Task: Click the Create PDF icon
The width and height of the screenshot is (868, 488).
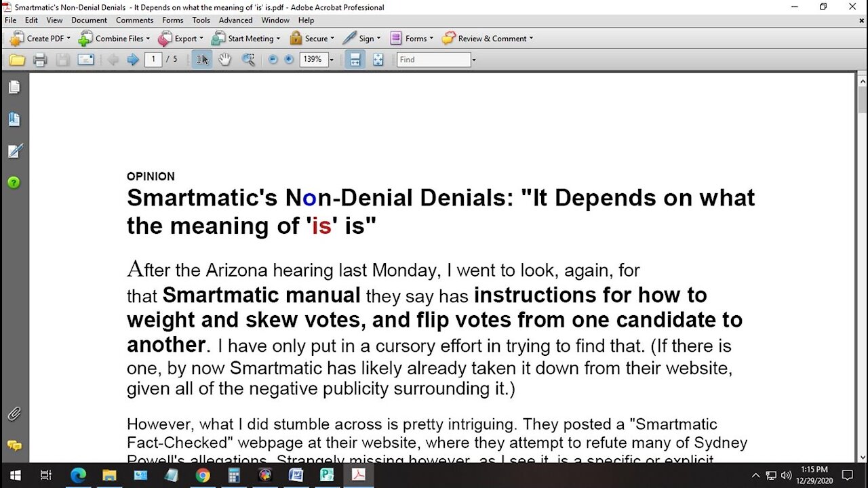Action: click(16, 39)
